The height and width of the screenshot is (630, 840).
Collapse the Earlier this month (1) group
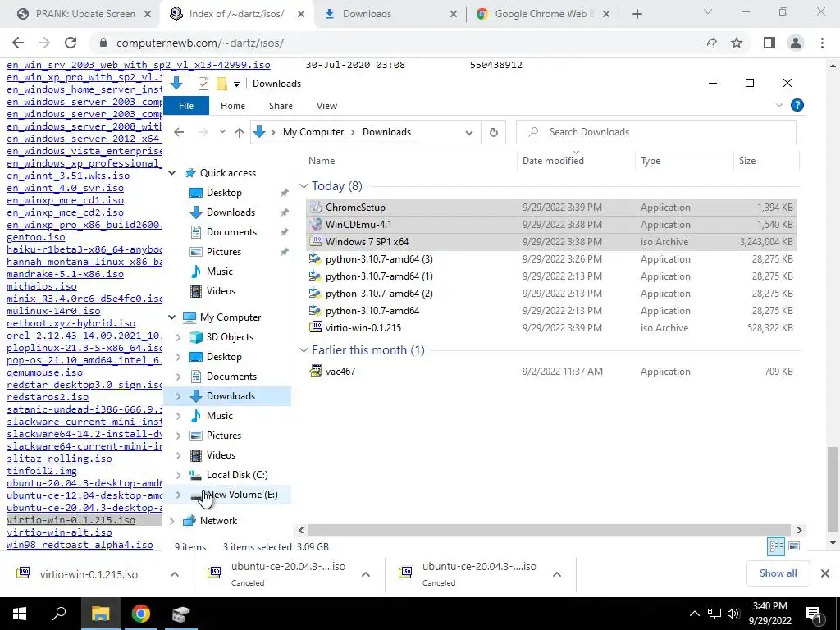pyautogui.click(x=304, y=349)
